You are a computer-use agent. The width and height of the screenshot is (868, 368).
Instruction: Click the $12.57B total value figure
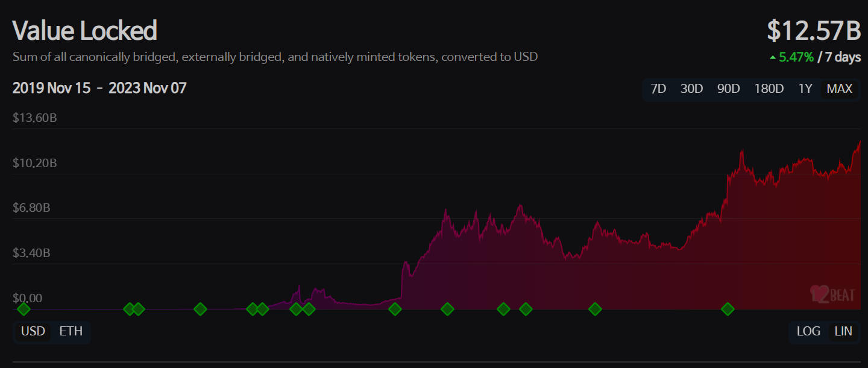[x=813, y=31]
